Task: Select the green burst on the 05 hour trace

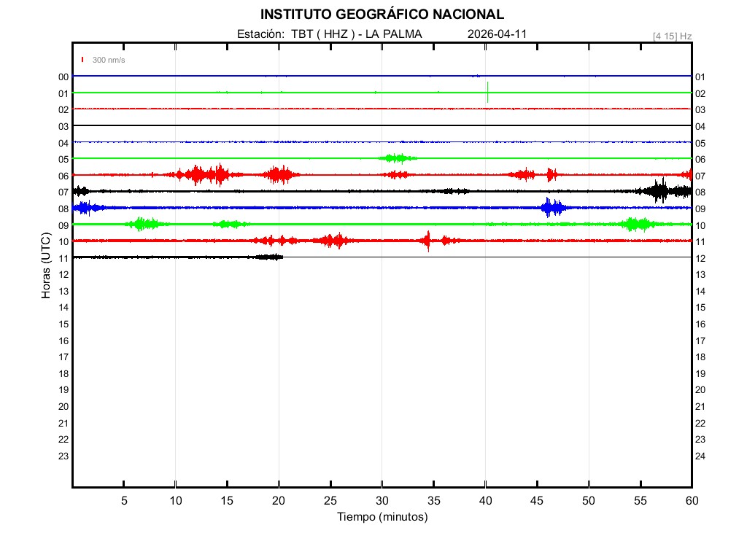Action: click(x=397, y=158)
